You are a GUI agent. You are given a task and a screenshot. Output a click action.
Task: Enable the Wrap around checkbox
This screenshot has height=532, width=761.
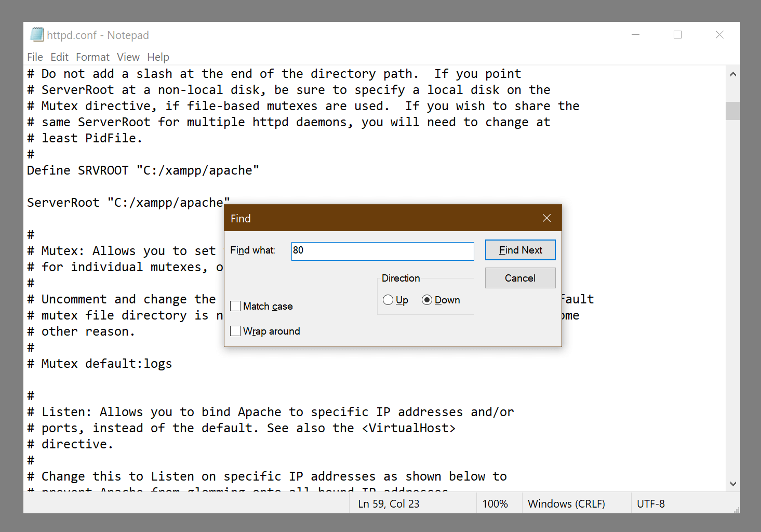[x=235, y=331]
